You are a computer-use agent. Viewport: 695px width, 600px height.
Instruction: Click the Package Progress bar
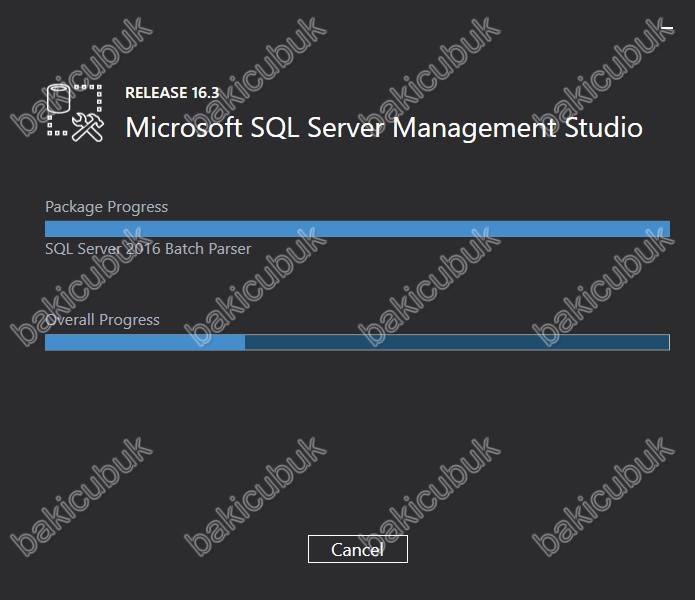357,229
